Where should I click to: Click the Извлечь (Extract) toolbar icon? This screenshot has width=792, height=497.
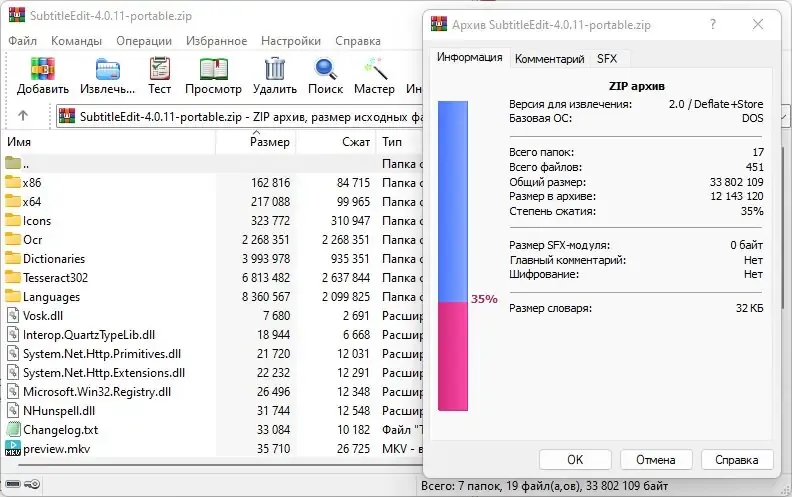pyautogui.click(x=108, y=69)
